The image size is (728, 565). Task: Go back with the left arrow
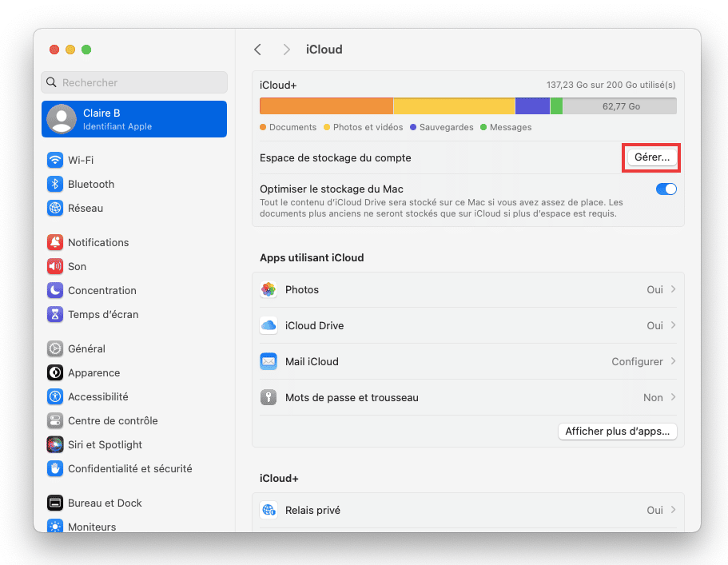pyautogui.click(x=258, y=50)
